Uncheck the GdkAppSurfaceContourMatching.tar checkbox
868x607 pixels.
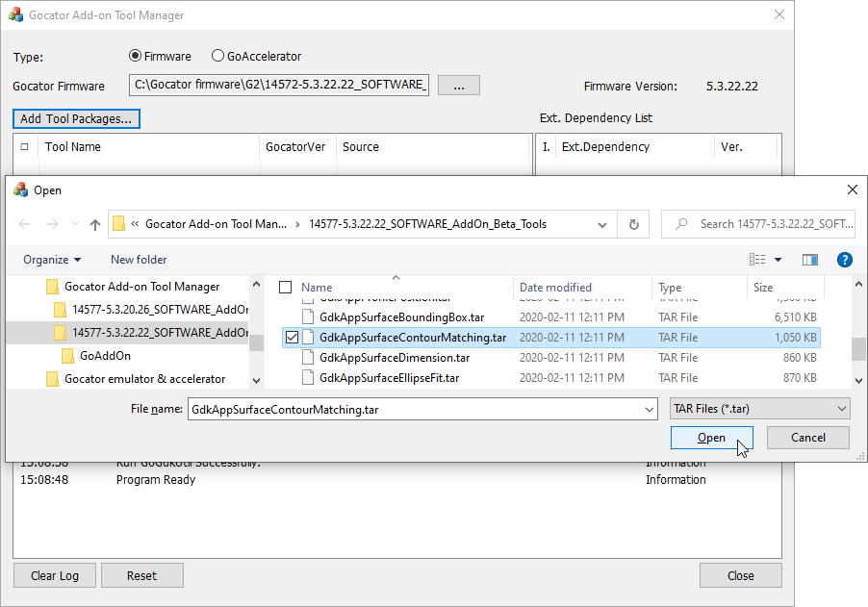pos(292,338)
